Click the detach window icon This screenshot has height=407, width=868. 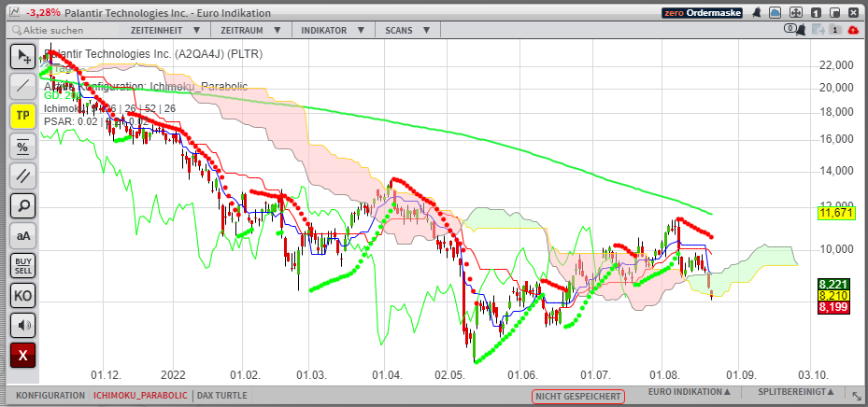click(835, 13)
